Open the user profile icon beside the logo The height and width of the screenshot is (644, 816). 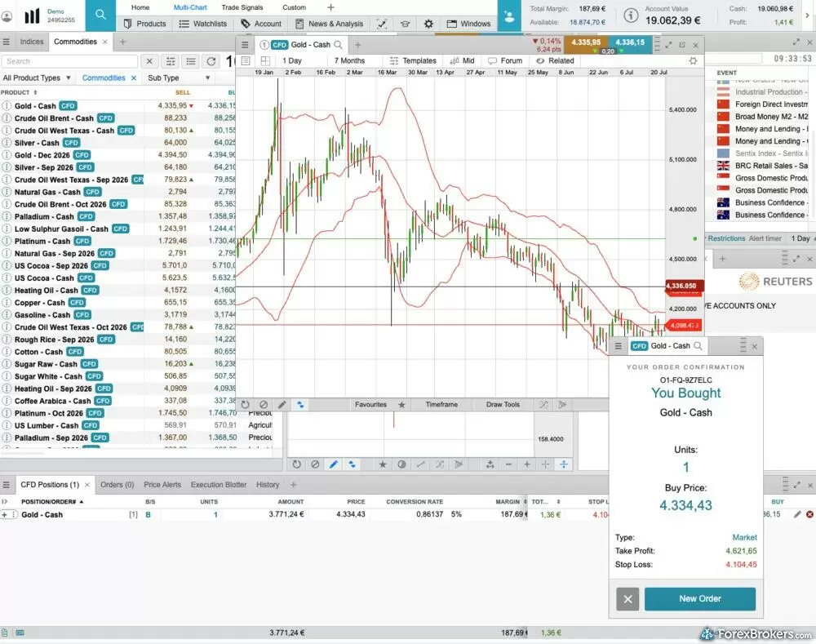(7, 16)
